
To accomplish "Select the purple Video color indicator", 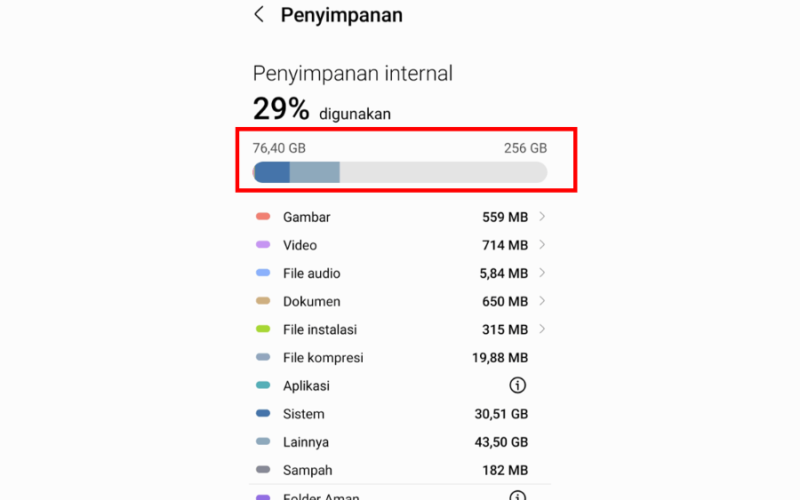I will [263, 244].
